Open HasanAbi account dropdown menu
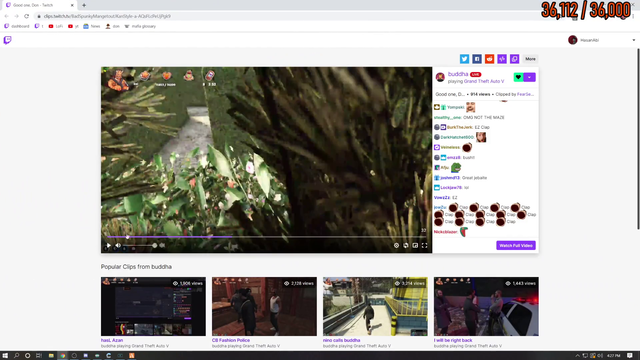 pos(633,40)
